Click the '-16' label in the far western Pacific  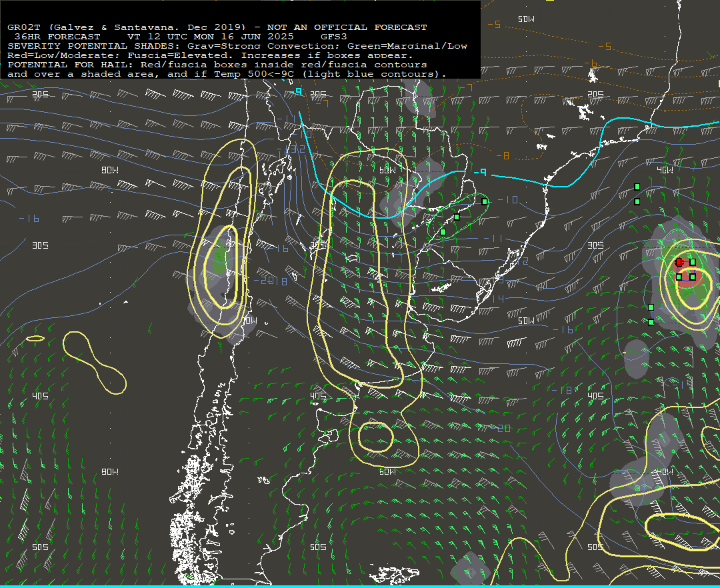tap(29, 219)
